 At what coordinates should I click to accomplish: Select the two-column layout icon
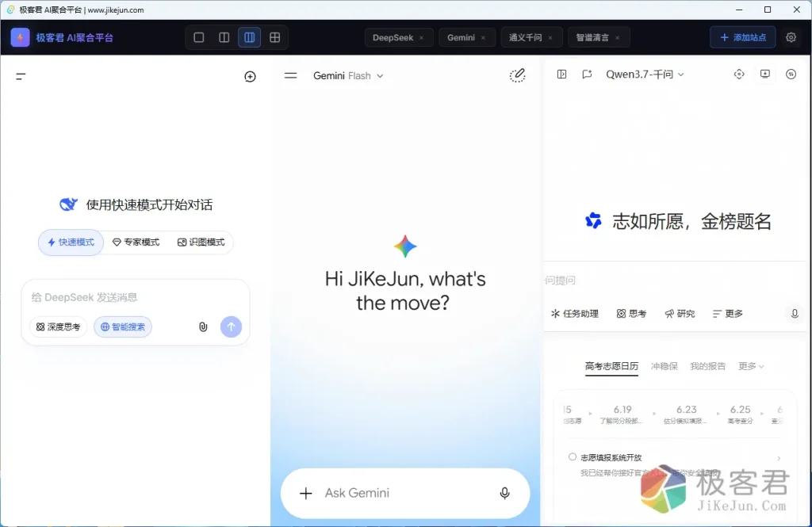point(224,37)
